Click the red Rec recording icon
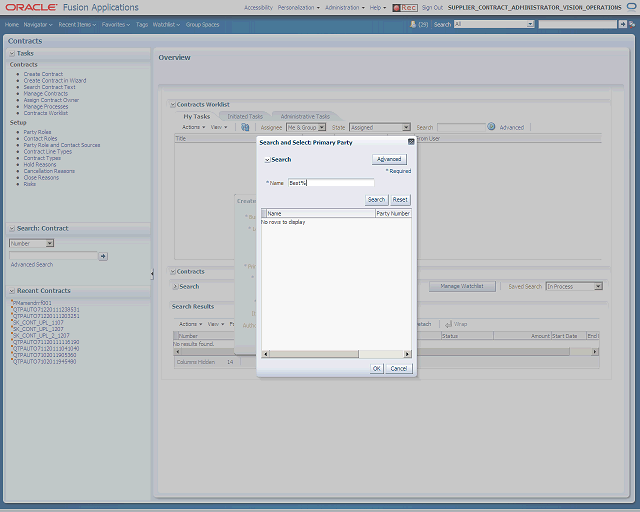The width and height of the screenshot is (640, 512). [405, 8]
